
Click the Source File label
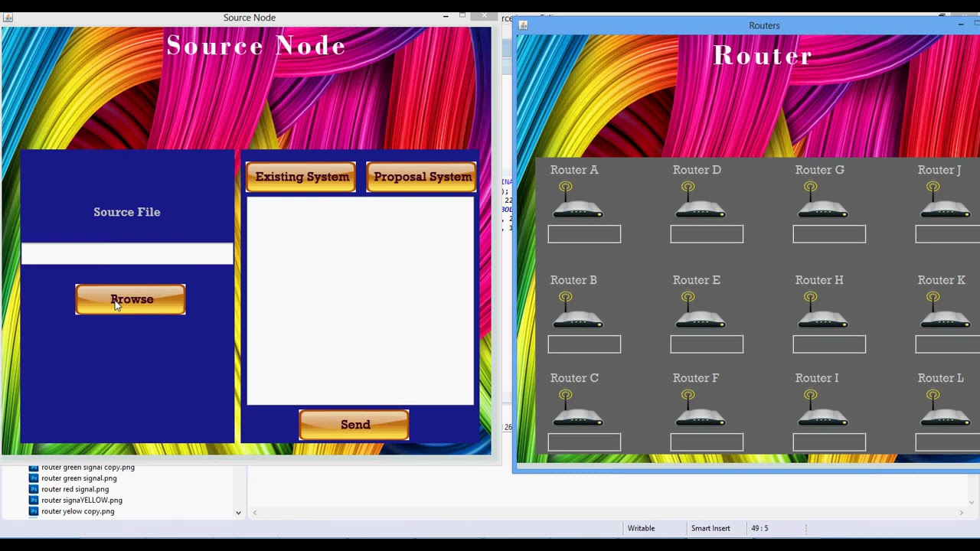(127, 212)
